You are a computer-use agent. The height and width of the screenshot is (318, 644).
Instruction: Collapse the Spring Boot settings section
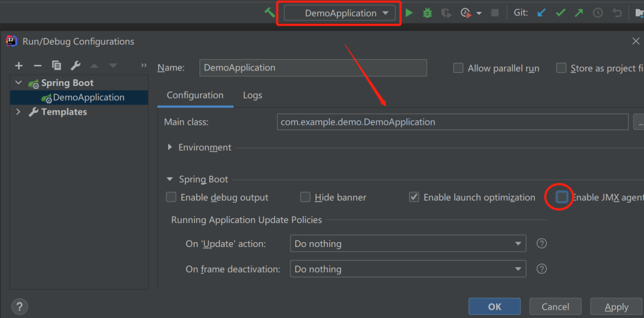[x=169, y=179]
